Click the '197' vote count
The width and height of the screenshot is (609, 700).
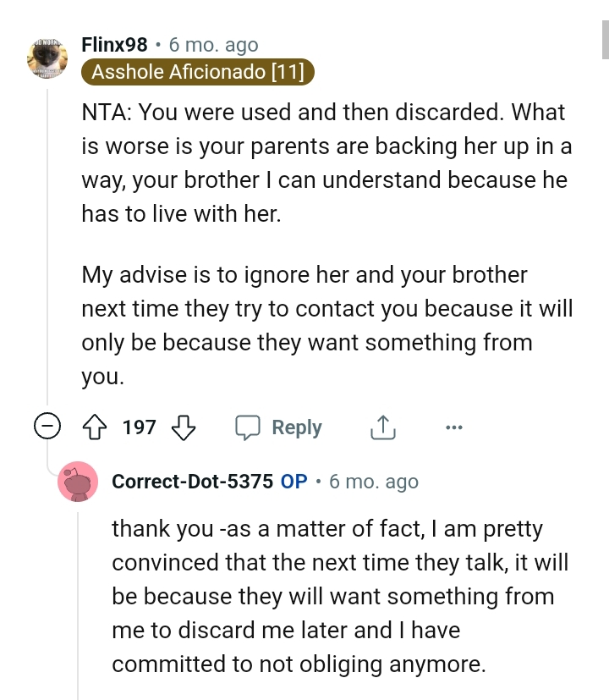pyautogui.click(x=140, y=427)
